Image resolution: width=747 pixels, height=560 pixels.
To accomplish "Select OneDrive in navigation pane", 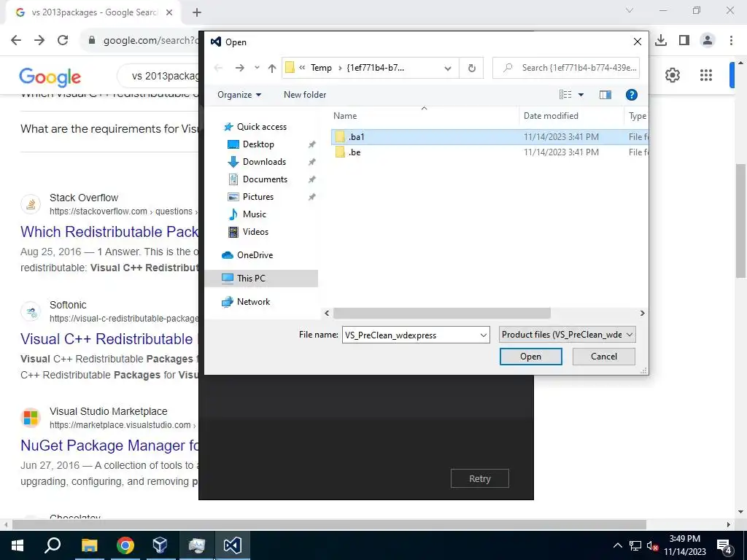I will [x=255, y=255].
